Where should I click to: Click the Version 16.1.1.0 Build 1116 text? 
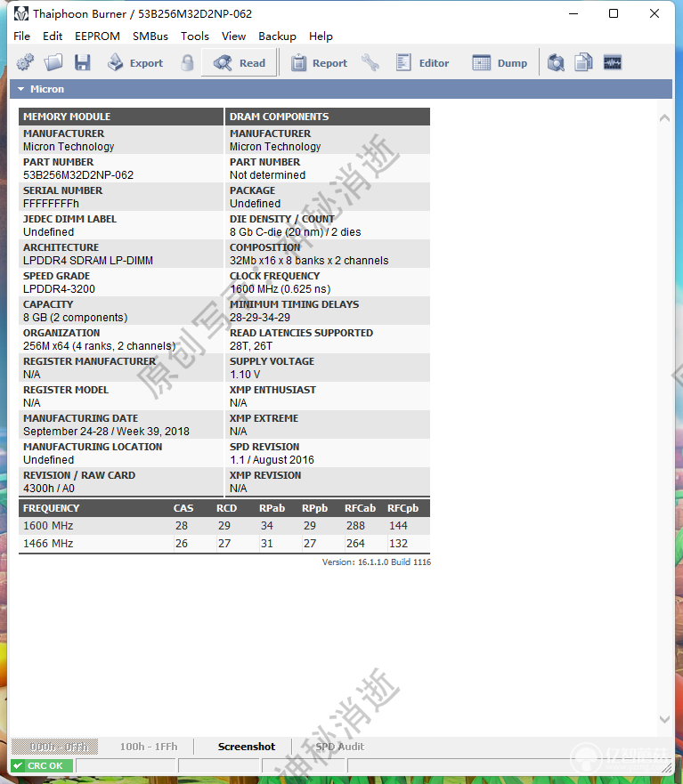pyautogui.click(x=377, y=562)
